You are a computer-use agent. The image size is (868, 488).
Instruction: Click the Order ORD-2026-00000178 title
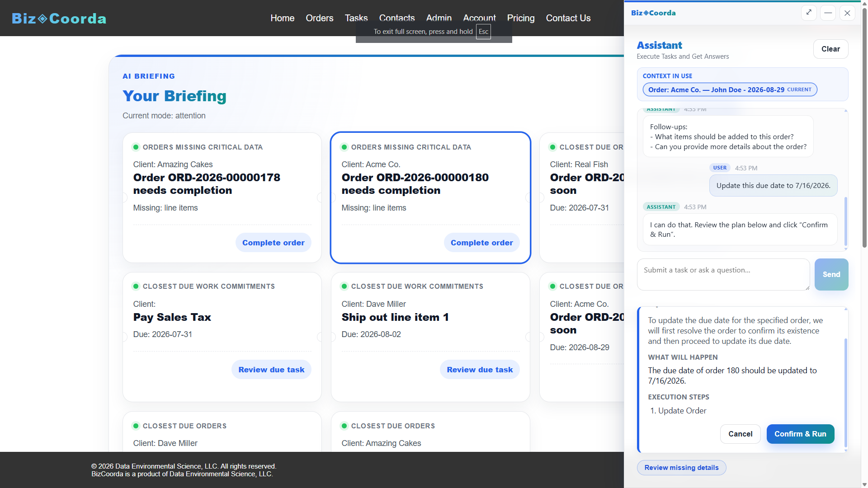pos(207,184)
